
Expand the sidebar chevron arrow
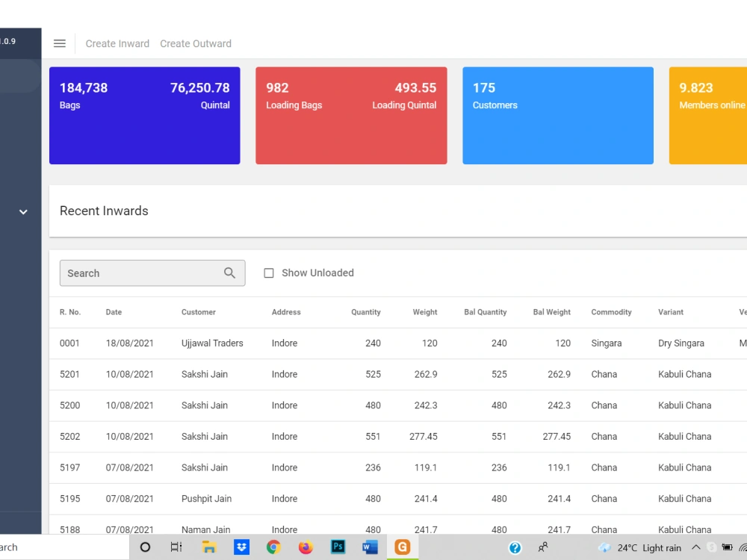point(23,212)
